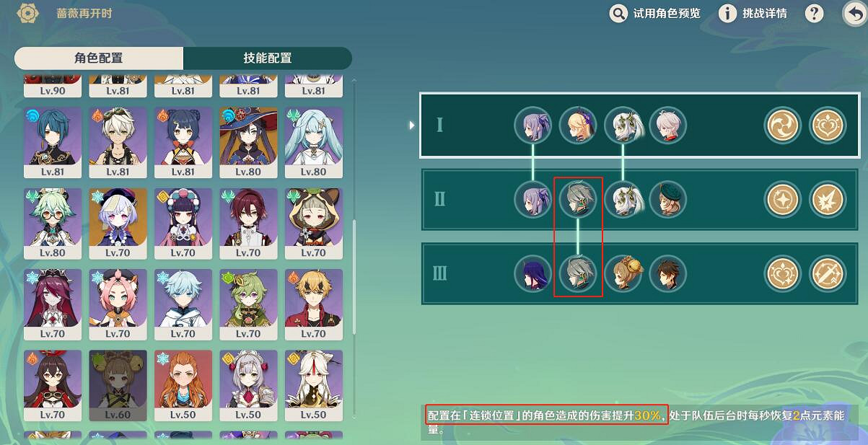Switch to the 角色配置 tab

99,58
